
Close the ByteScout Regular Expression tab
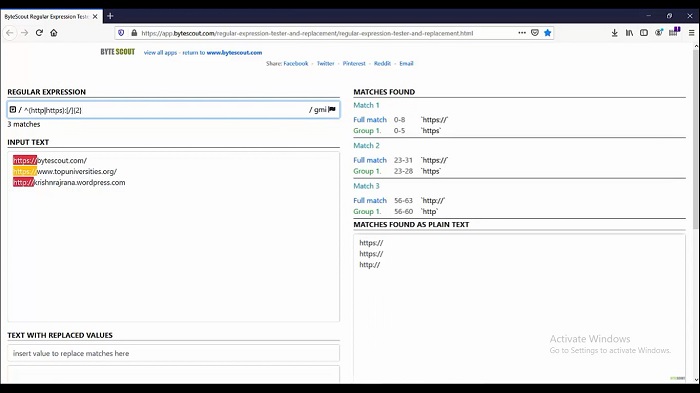click(x=95, y=17)
